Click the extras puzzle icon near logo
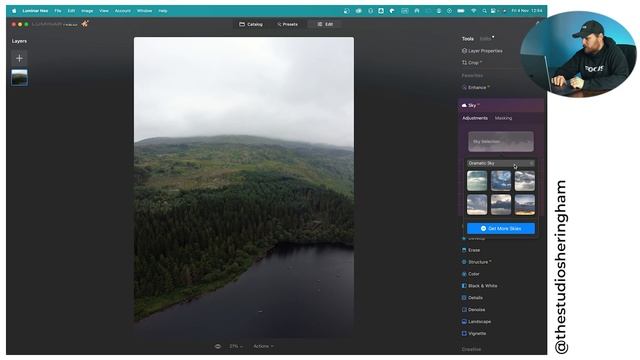The width and height of the screenshot is (640, 360). tap(85, 24)
